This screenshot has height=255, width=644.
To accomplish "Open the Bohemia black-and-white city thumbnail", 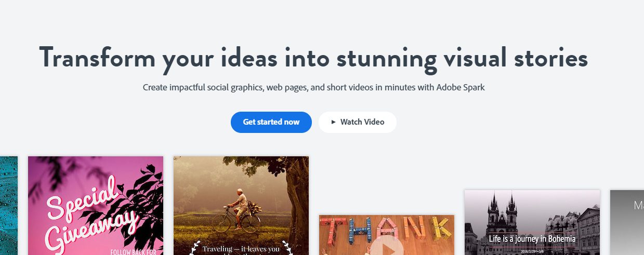I will tap(532, 222).
